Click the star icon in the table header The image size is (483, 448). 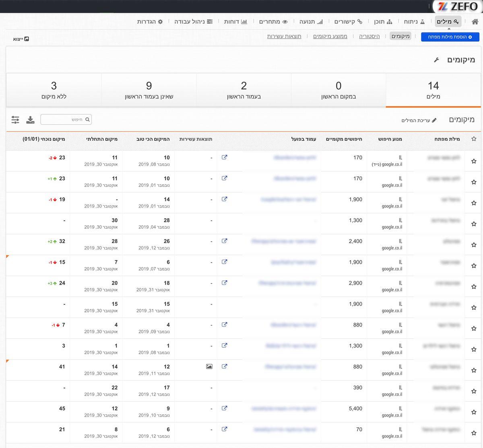coord(474,139)
